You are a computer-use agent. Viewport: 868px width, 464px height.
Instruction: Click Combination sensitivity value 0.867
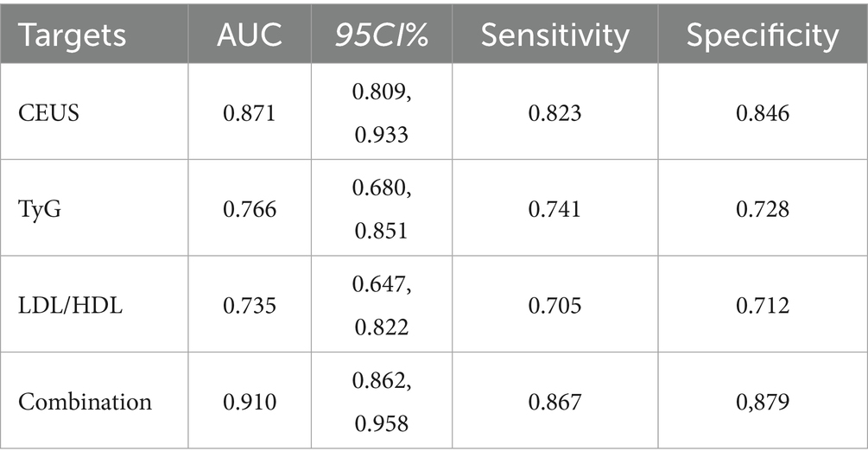pos(555,402)
